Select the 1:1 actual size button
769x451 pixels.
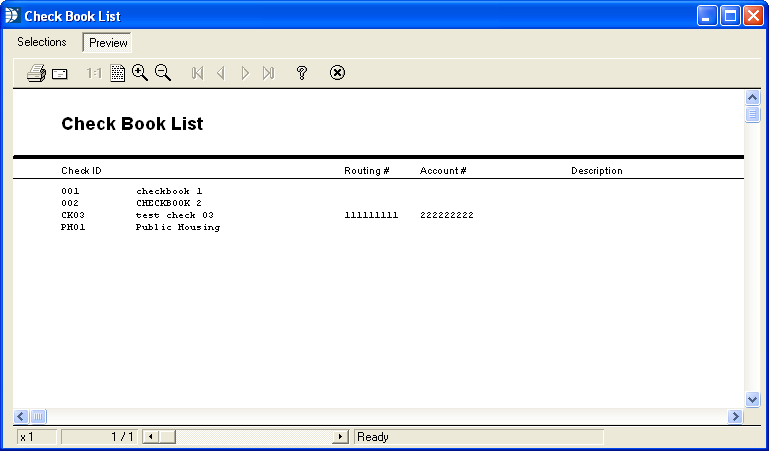pyautogui.click(x=94, y=73)
